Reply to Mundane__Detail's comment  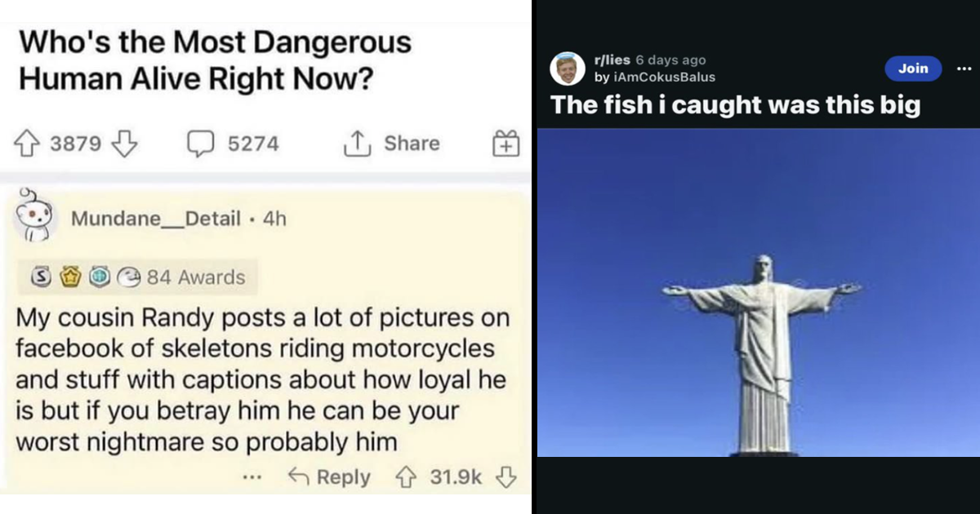tap(341, 477)
